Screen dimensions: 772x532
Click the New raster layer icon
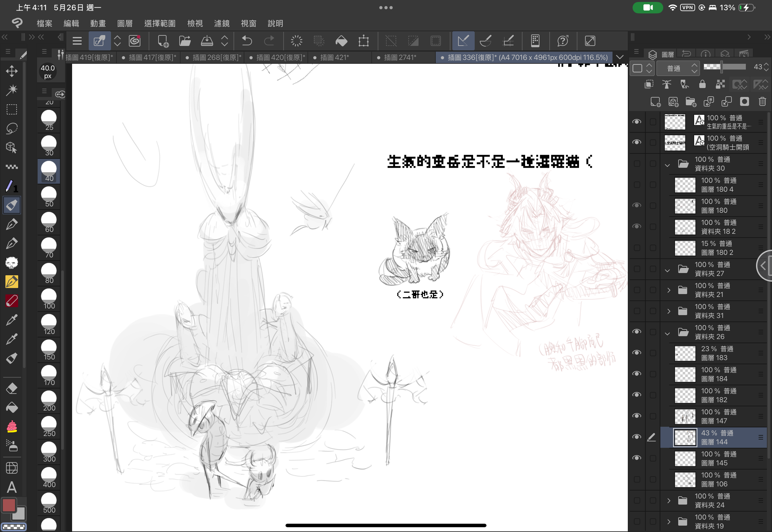coord(656,102)
